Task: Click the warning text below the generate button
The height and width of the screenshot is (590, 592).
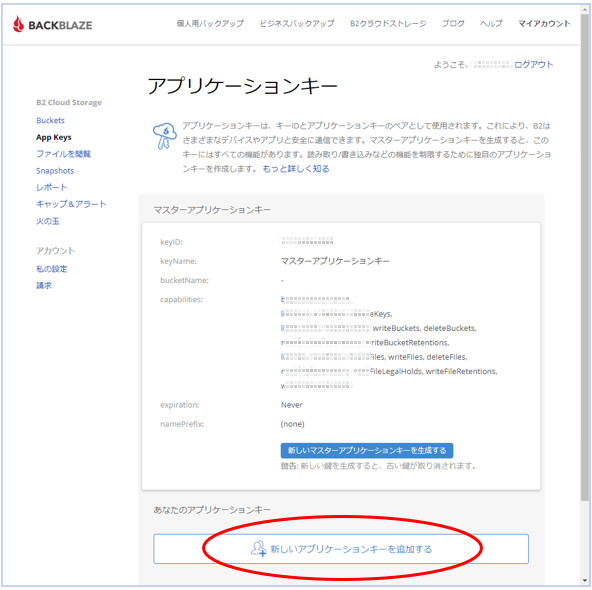Action: (x=378, y=466)
